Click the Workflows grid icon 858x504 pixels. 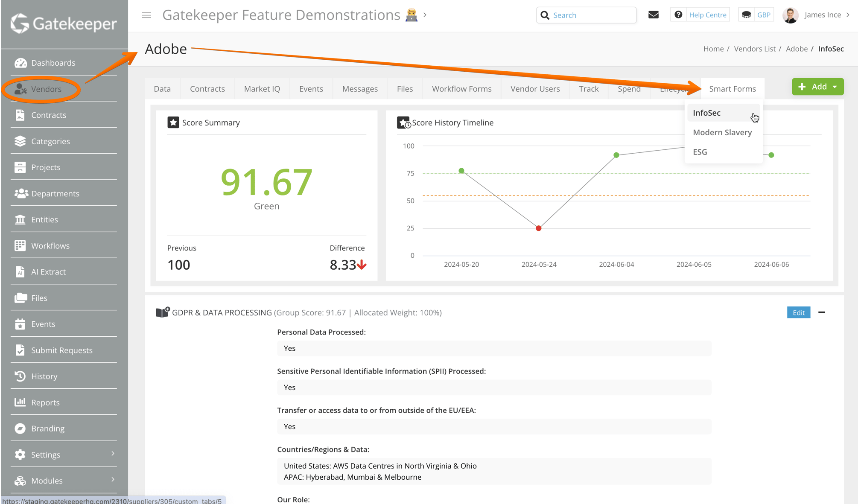[20, 246]
